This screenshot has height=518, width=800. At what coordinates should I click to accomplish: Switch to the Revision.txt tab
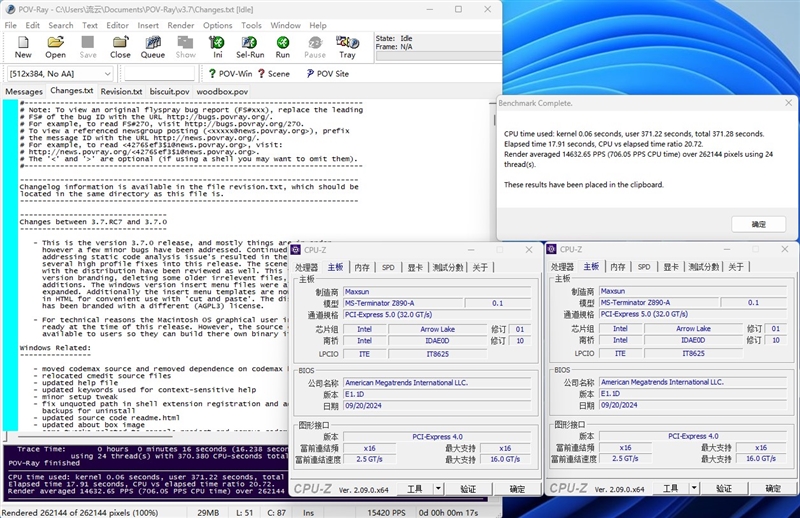click(121, 91)
